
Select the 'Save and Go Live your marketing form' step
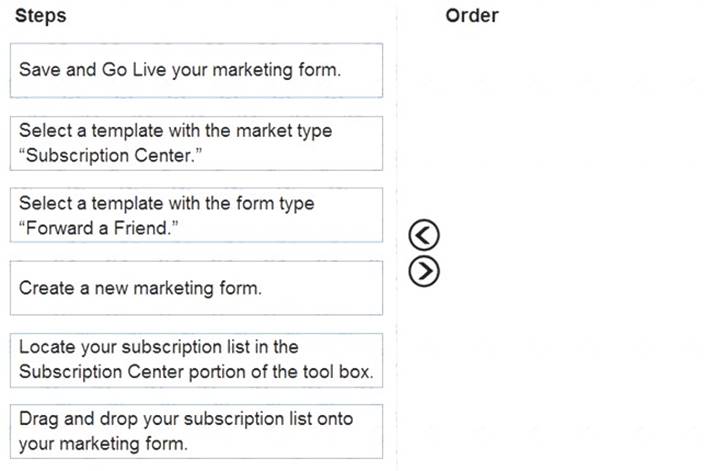pos(196,70)
